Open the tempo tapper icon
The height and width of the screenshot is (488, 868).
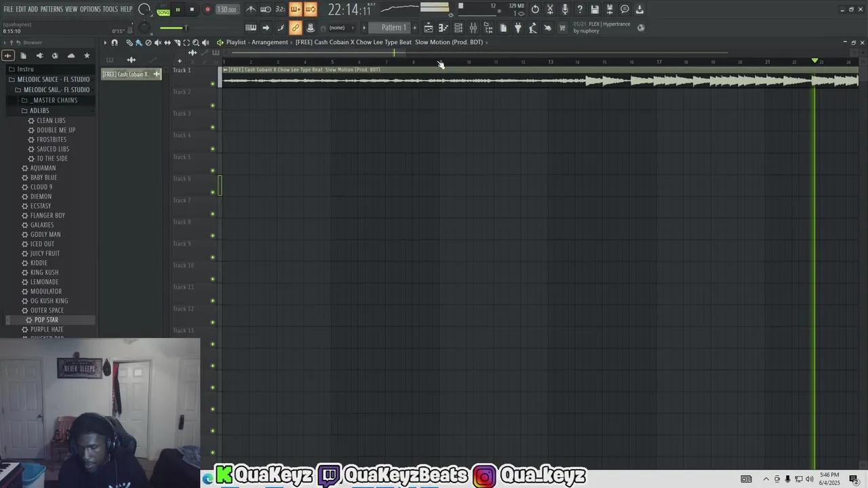click(533, 28)
